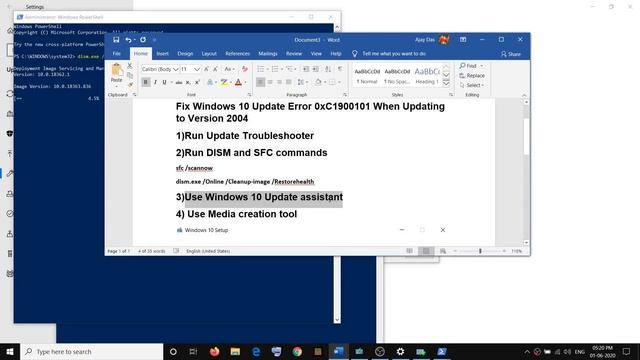Toggle Bold formatting on the selection
The height and width of the screenshot is (360, 640).
click(146, 82)
